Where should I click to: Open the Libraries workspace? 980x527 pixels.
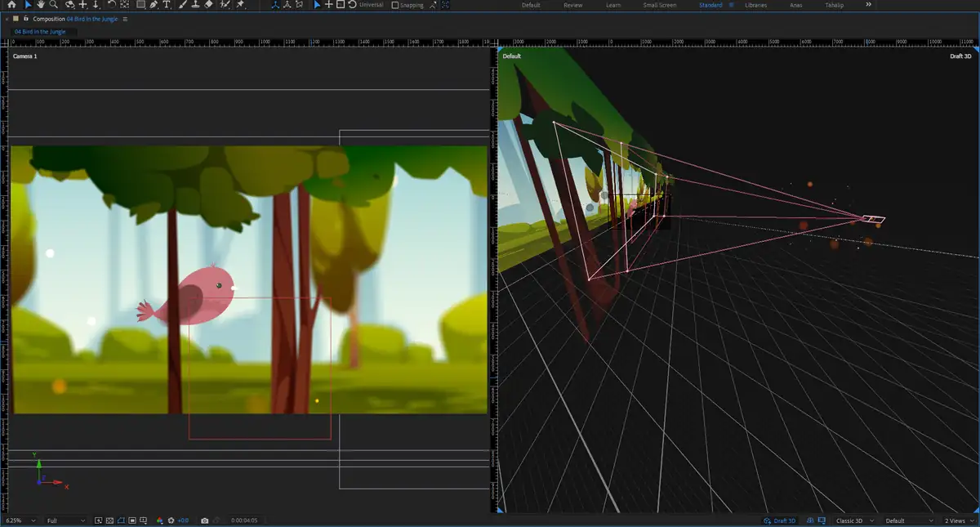(755, 5)
